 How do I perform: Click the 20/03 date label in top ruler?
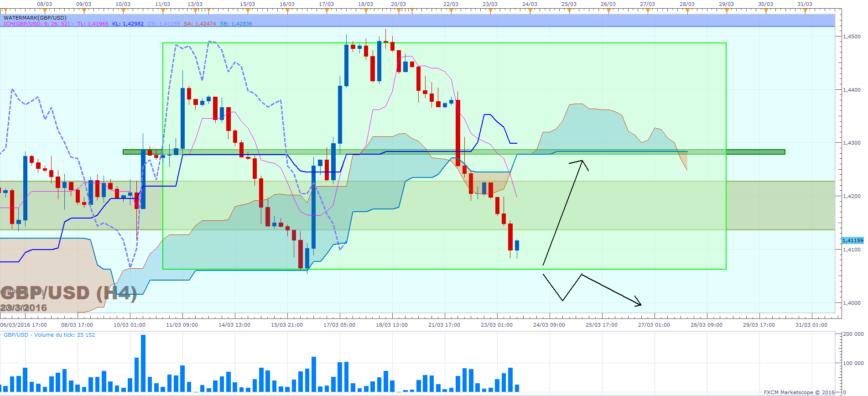398,4
